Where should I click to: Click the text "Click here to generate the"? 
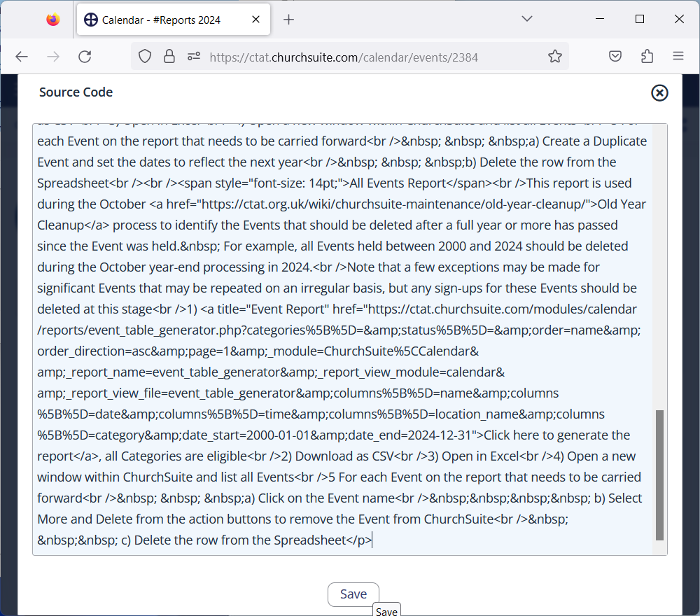tap(556, 435)
